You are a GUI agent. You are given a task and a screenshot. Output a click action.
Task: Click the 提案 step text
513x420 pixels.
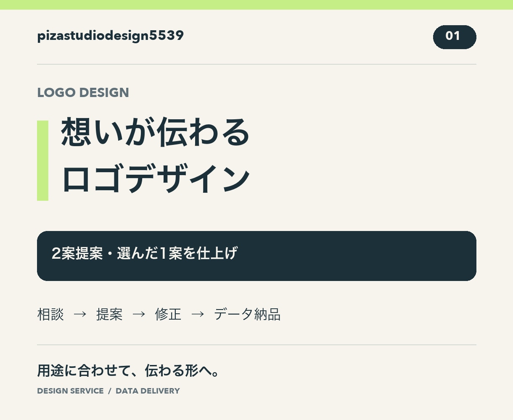point(109,314)
